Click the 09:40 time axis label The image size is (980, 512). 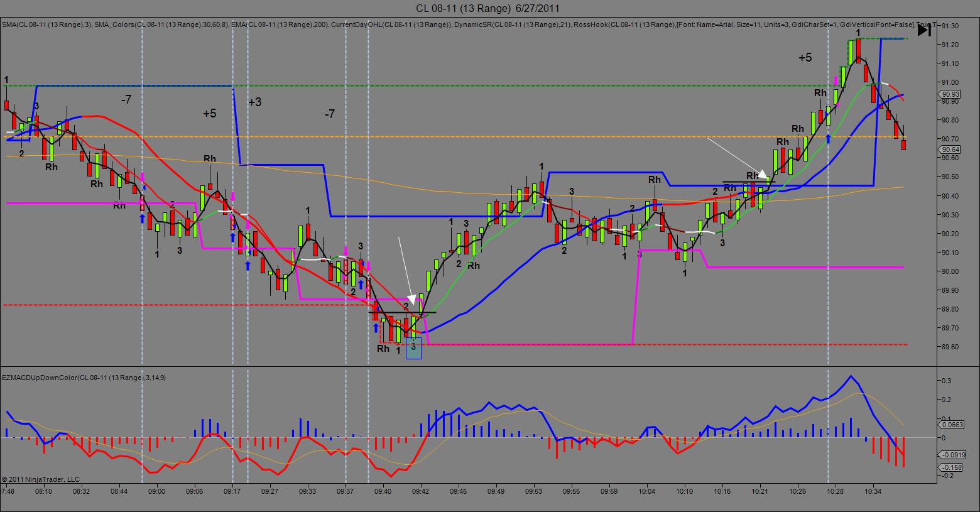point(383,491)
